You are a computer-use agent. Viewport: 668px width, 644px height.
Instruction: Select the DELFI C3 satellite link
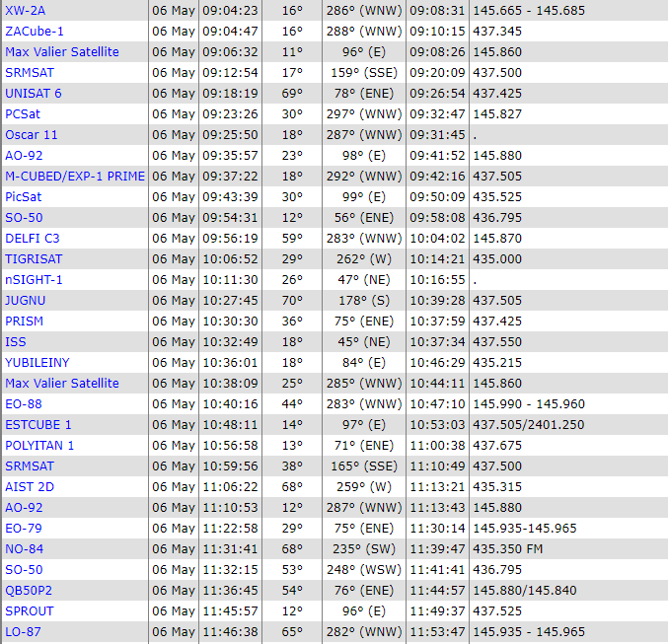(x=32, y=239)
